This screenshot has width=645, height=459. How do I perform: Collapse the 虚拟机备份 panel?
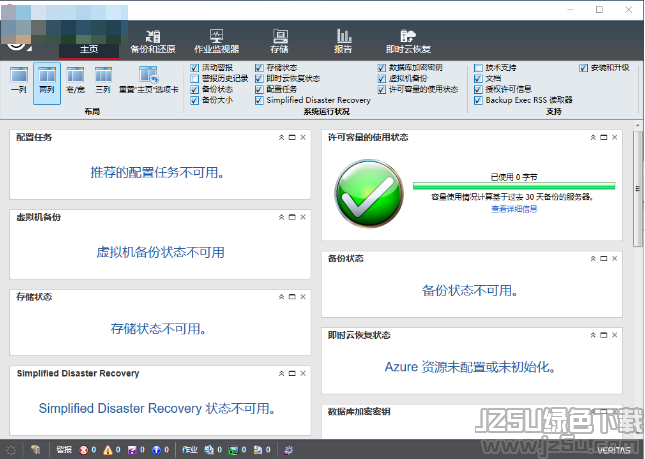(281, 217)
